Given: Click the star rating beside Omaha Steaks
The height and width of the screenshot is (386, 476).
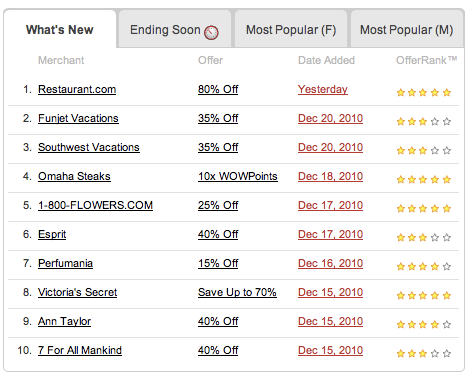Looking at the screenshot, I should 424,179.
